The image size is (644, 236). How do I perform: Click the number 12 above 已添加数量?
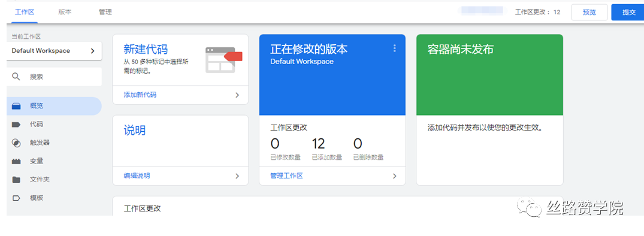[318, 144]
